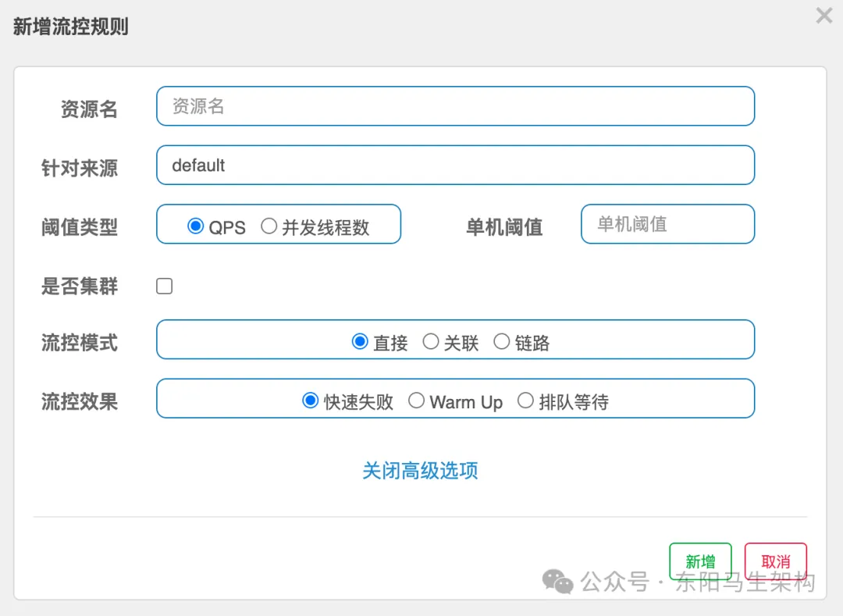
Task: Click the 资源名 input field
Action: (455, 106)
